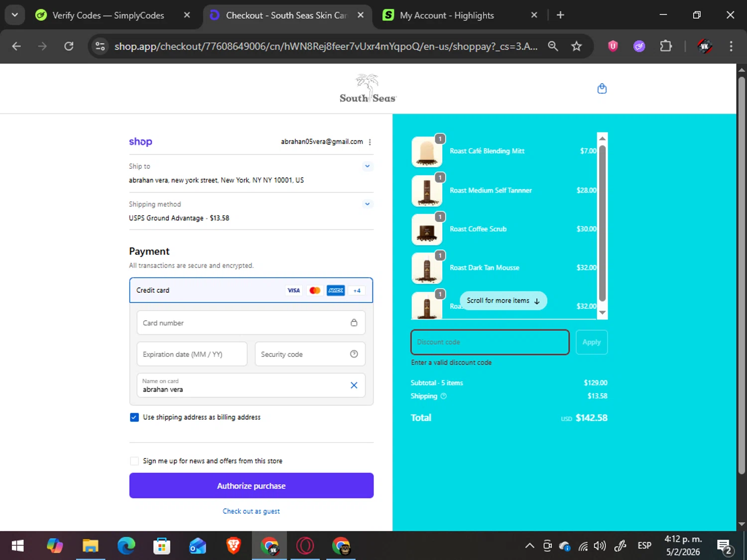Open the Brave Shields-style red U extension
This screenshot has height=560, width=747.
click(613, 46)
